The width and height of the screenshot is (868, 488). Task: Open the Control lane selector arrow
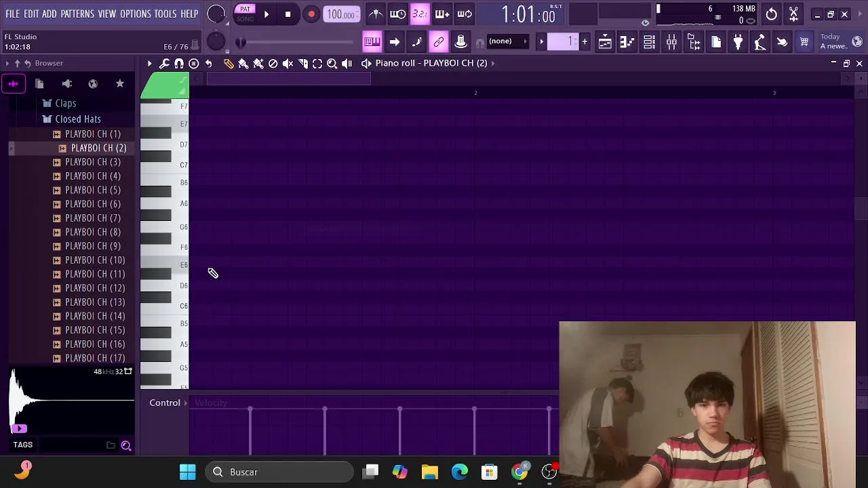185,403
